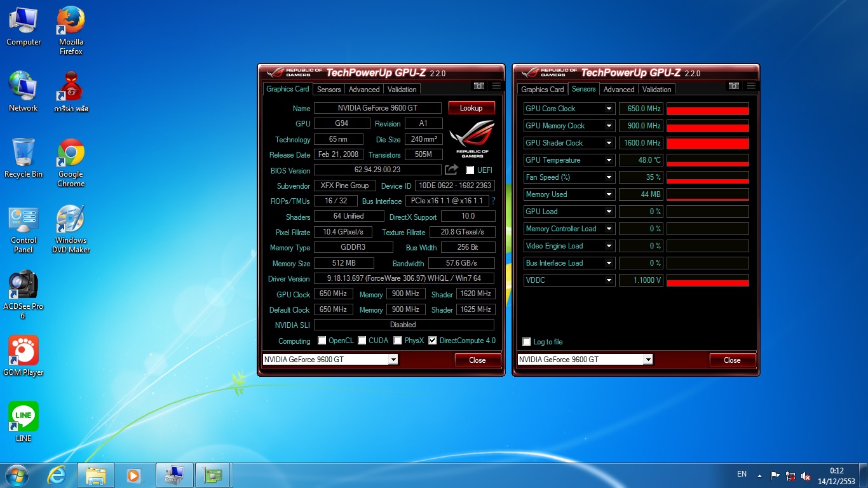The width and height of the screenshot is (868, 488).
Task: Click the Driver Version field
Action: (x=404, y=278)
